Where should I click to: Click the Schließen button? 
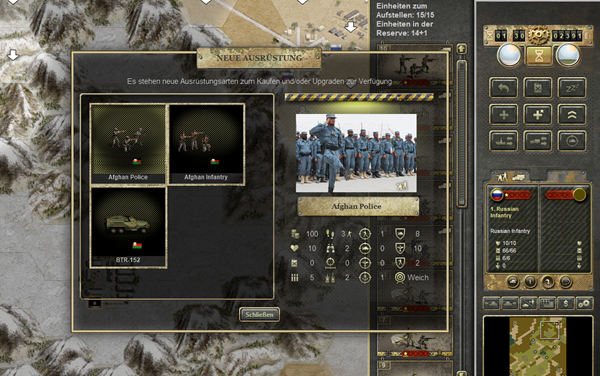(259, 315)
